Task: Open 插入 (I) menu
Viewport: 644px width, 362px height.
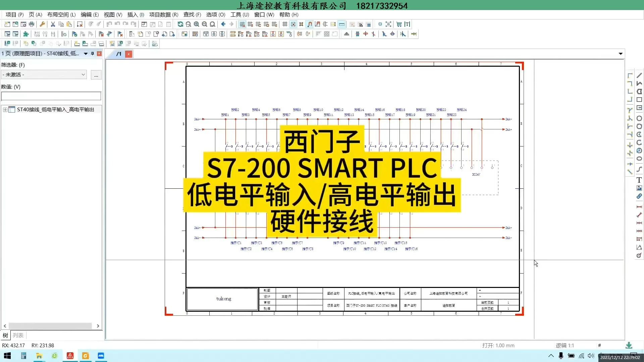Action: point(136,15)
